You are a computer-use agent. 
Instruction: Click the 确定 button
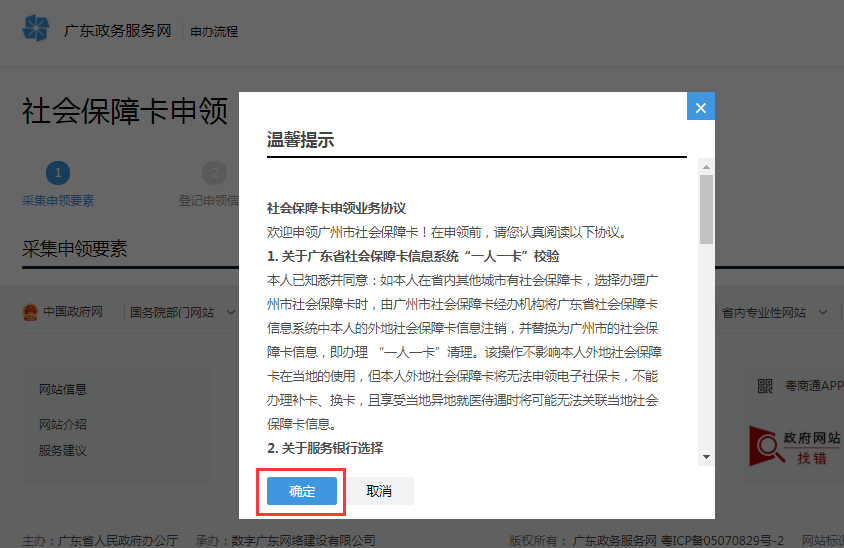click(x=301, y=491)
